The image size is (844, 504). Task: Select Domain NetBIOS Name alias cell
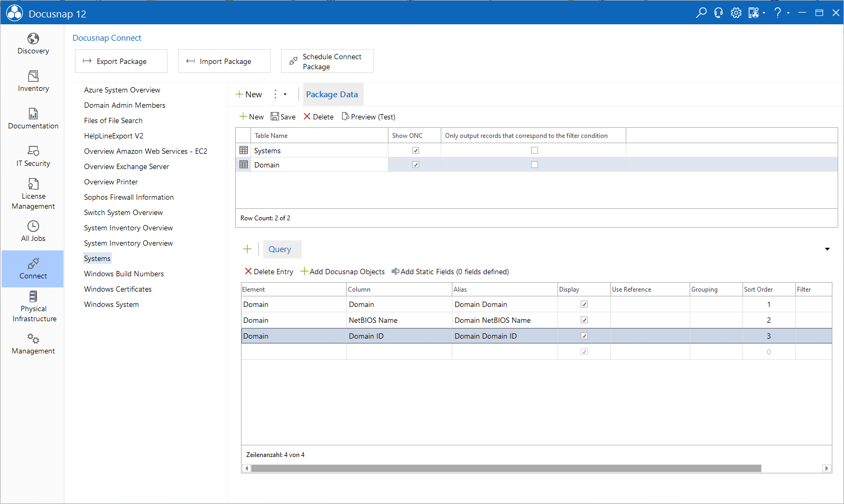[505, 320]
